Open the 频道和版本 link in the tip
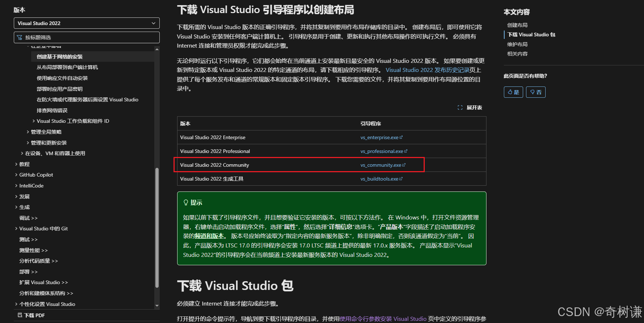Viewport: 644px width, 323px height. pos(209,236)
